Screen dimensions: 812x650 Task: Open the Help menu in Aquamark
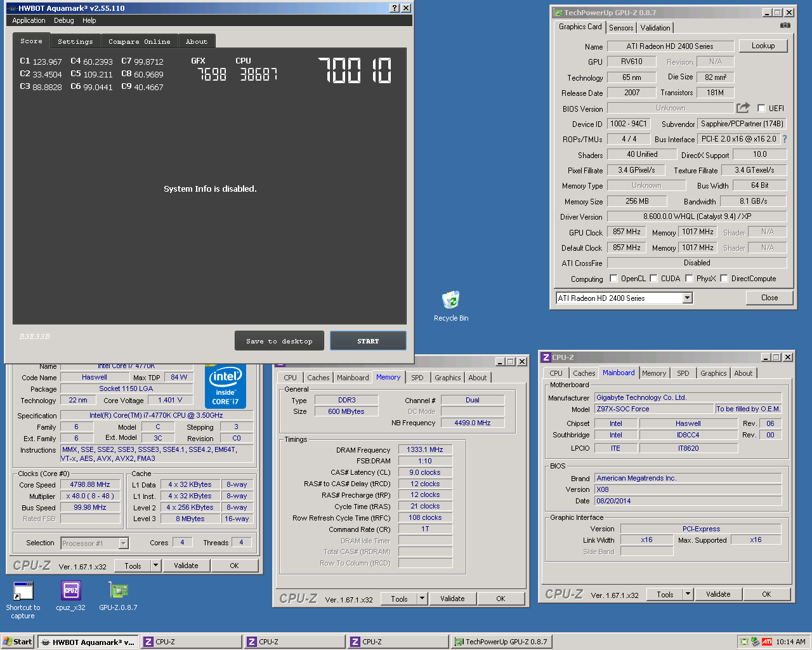click(89, 20)
